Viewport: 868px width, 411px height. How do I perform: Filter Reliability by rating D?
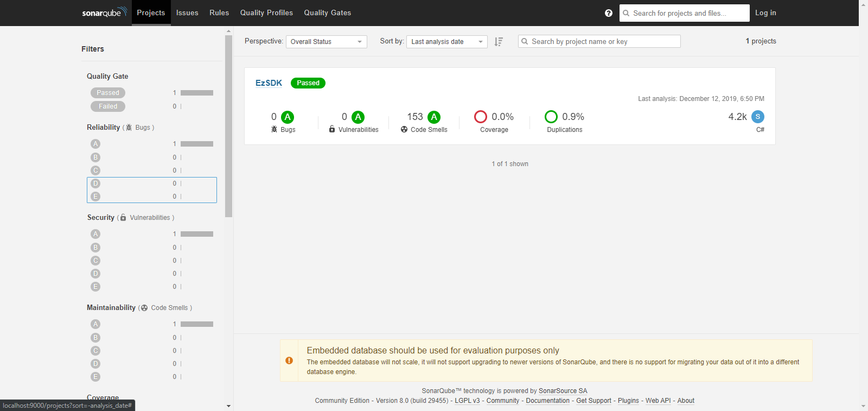[152, 184]
